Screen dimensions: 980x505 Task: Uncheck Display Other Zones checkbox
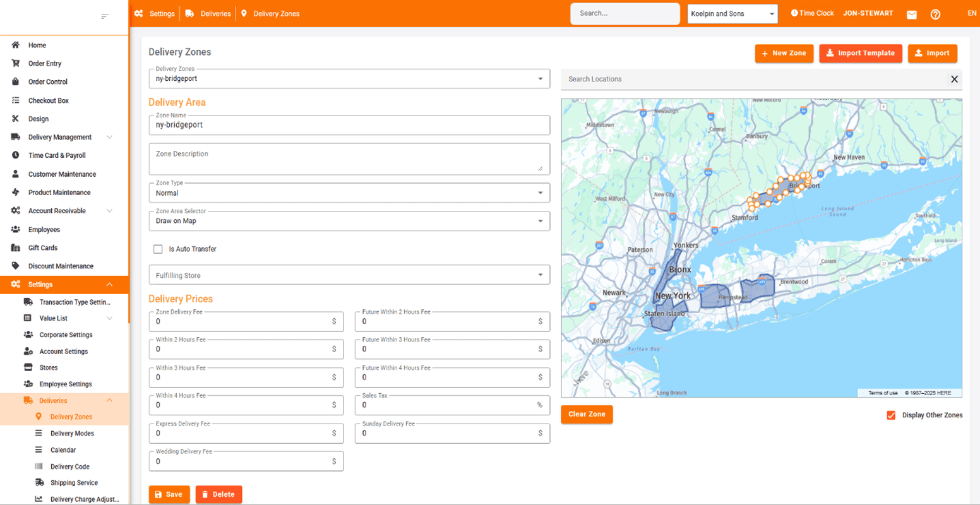tap(891, 415)
